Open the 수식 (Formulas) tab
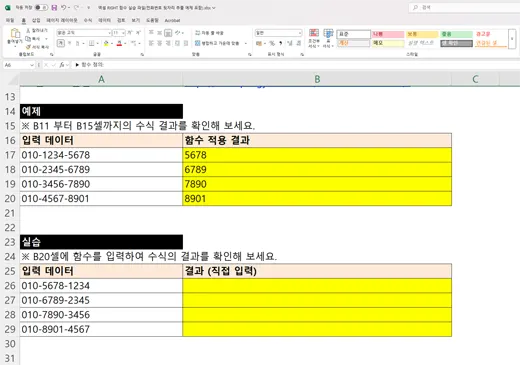The width and height of the screenshot is (520, 365). [x=88, y=20]
